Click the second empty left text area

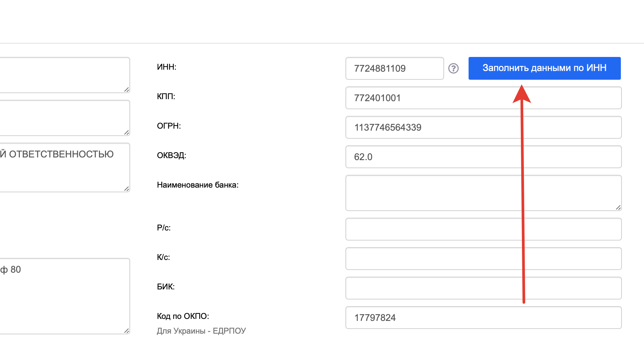(x=65, y=118)
